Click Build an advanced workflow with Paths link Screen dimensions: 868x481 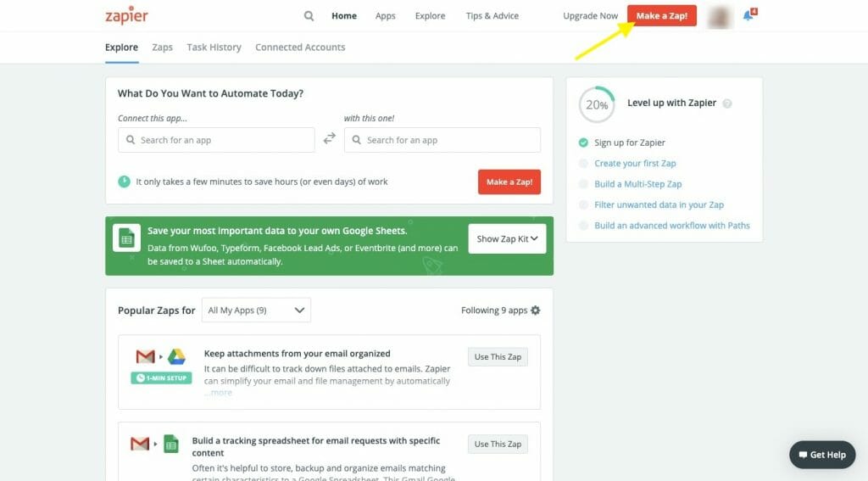672,226
